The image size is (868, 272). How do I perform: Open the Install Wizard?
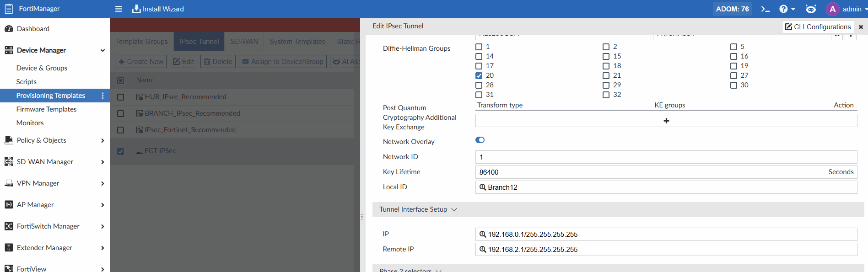point(158,9)
